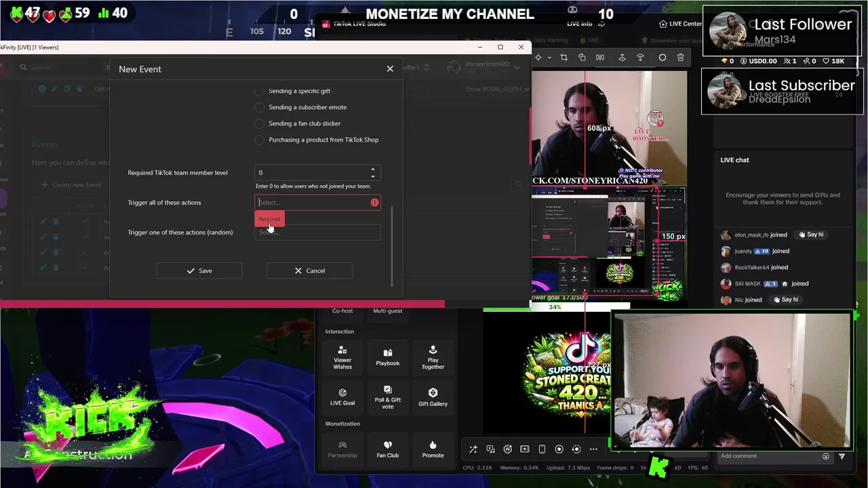Open the Promote tool
Image resolution: width=868 pixels, height=488 pixels.
pyautogui.click(x=433, y=449)
